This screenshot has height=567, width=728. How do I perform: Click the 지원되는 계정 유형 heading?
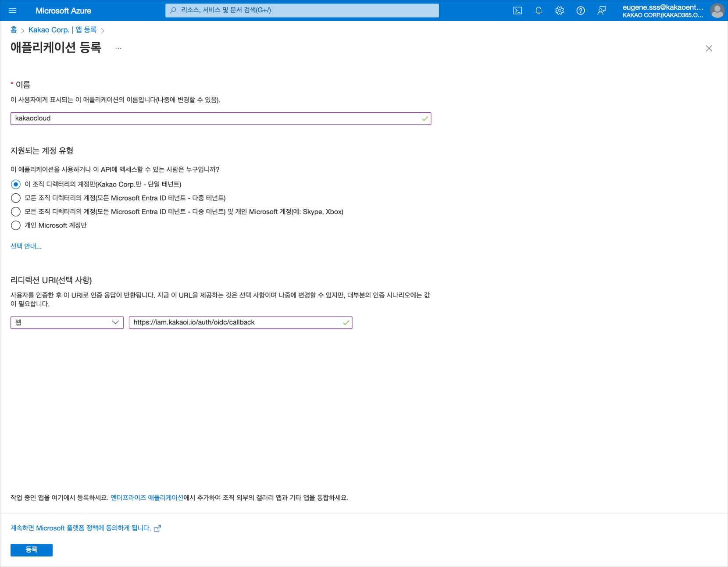click(x=42, y=150)
